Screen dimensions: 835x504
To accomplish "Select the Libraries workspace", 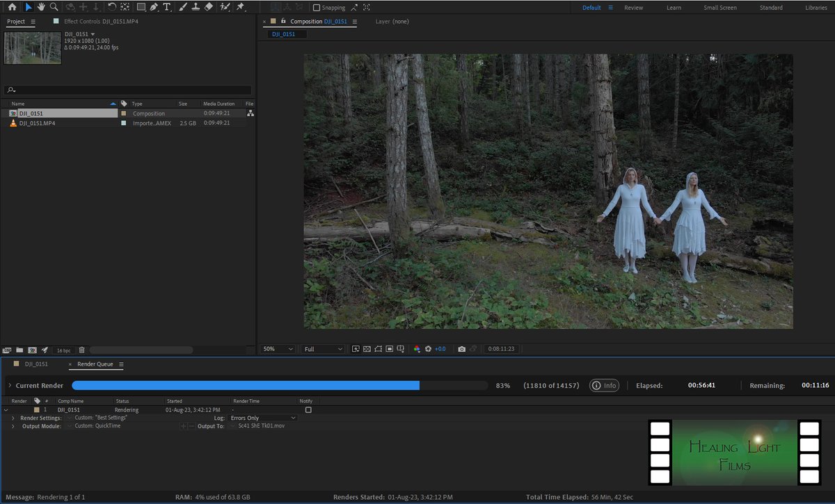I will [816, 8].
